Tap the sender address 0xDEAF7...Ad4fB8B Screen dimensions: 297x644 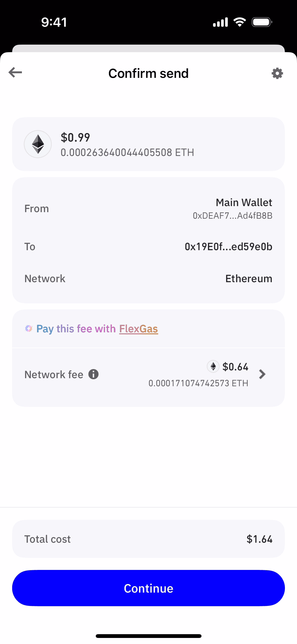(x=232, y=216)
